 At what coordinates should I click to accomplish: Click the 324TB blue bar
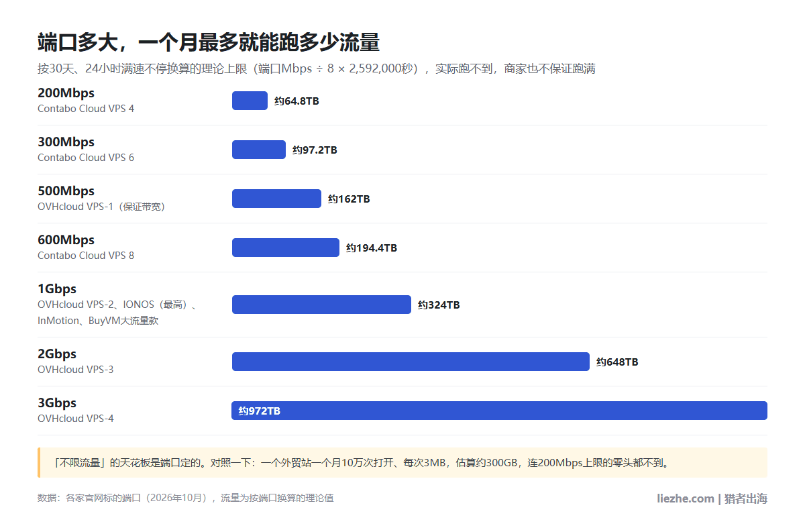[321, 305]
